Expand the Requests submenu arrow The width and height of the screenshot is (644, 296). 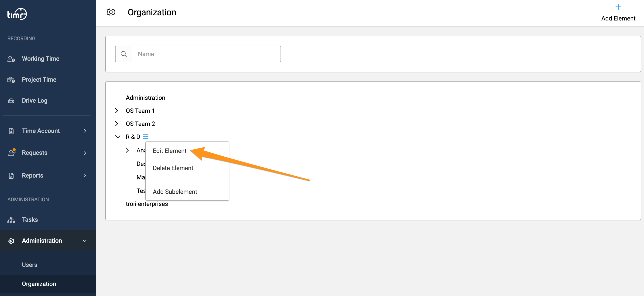pos(85,153)
